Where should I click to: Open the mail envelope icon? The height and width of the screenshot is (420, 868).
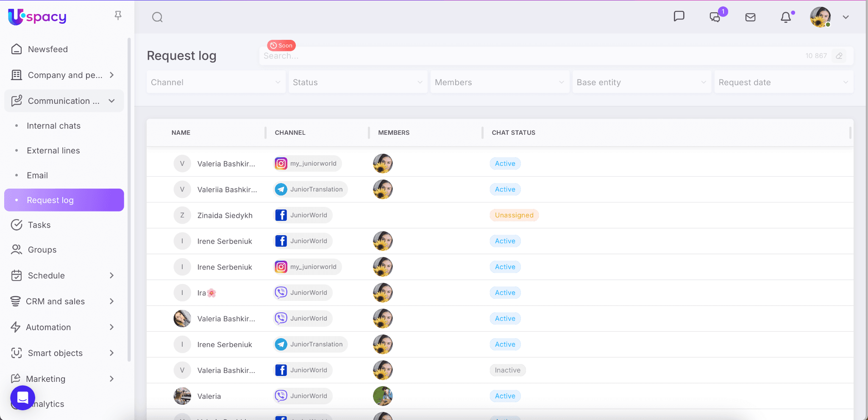(750, 17)
